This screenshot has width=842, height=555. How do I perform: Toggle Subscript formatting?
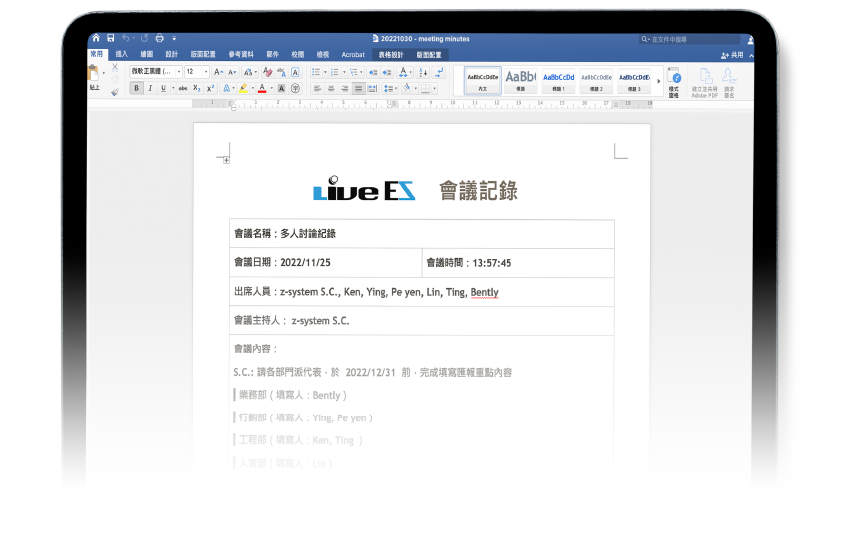click(x=197, y=88)
